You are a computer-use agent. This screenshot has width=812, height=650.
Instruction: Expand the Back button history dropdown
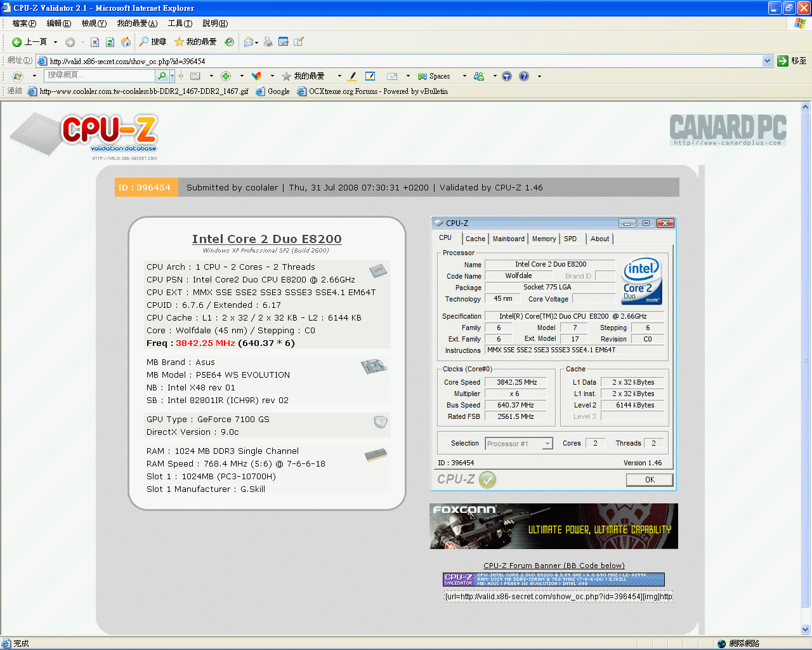coord(55,42)
